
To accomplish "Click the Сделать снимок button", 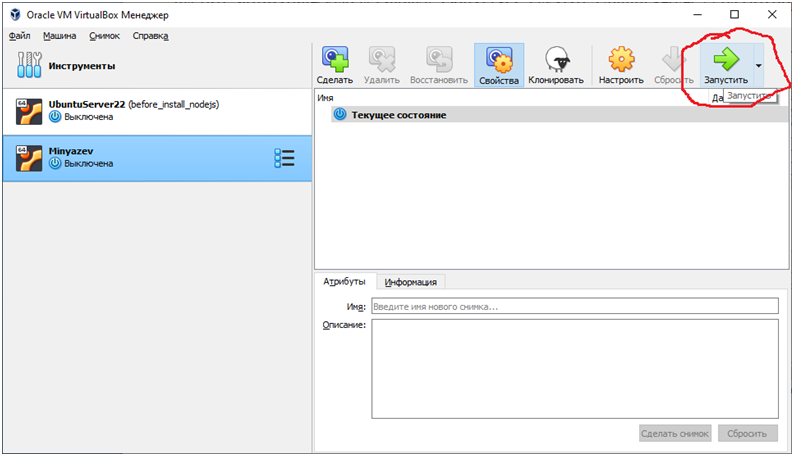I will (674, 434).
